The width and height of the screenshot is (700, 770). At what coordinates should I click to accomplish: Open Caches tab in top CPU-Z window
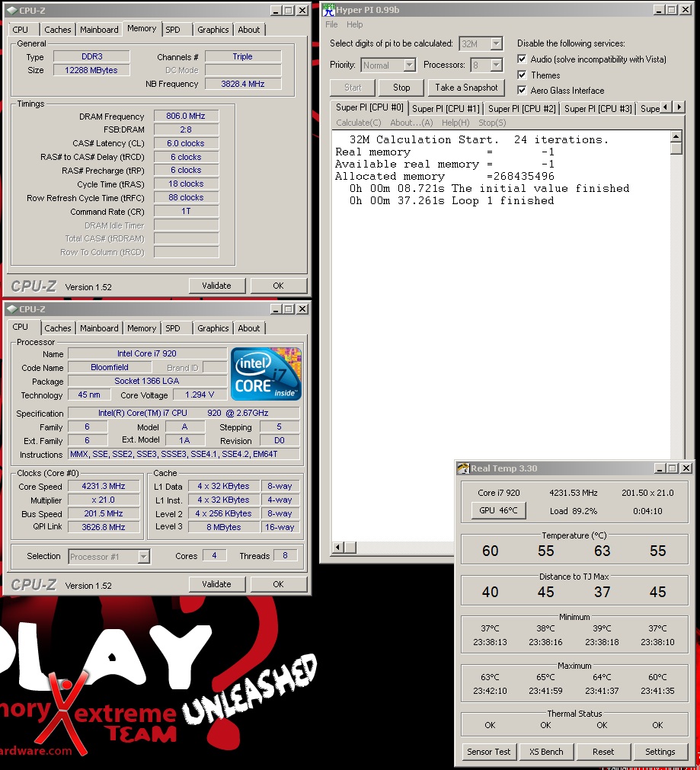[57, 30]
